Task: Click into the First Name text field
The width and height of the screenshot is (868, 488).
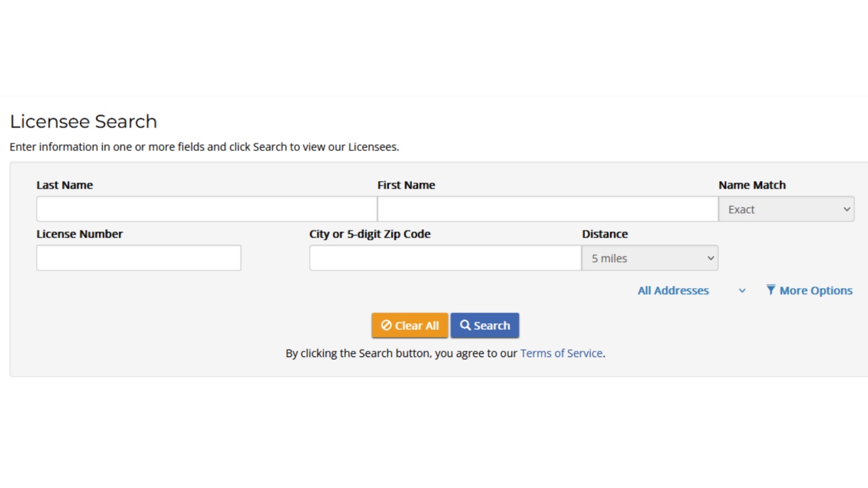Action: [x=547, y=209]
